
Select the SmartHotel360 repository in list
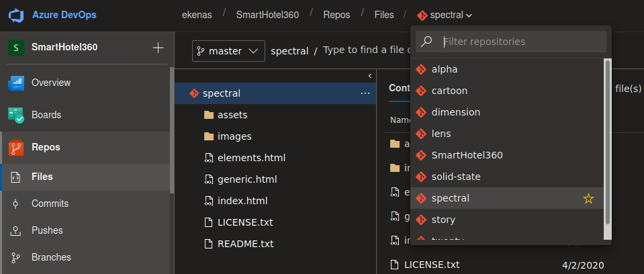(x=507, y=155)
